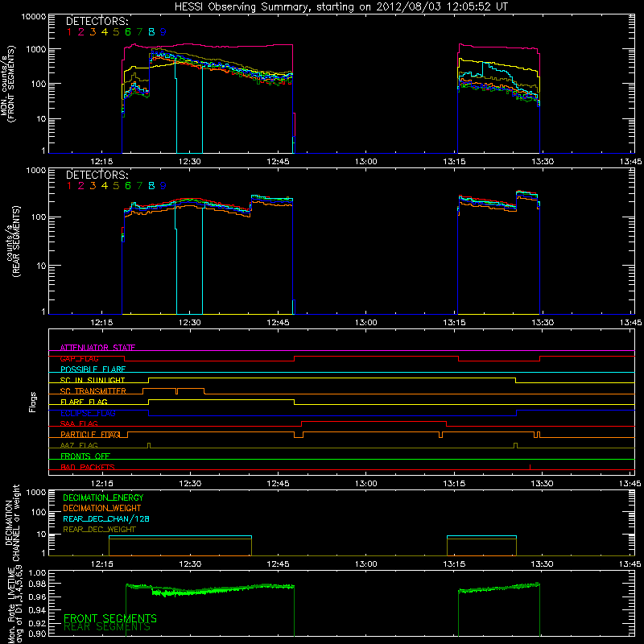Click 13:15 tick under the flags plot
Screen dimensions: 644x644
454,484
